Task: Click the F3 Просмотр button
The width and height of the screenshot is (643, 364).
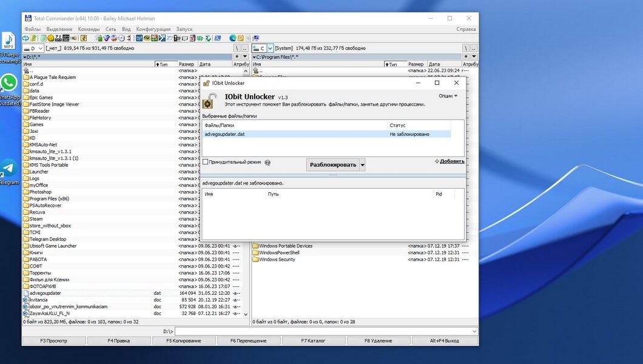Action: pyautogui.click(x=54, y=340)
